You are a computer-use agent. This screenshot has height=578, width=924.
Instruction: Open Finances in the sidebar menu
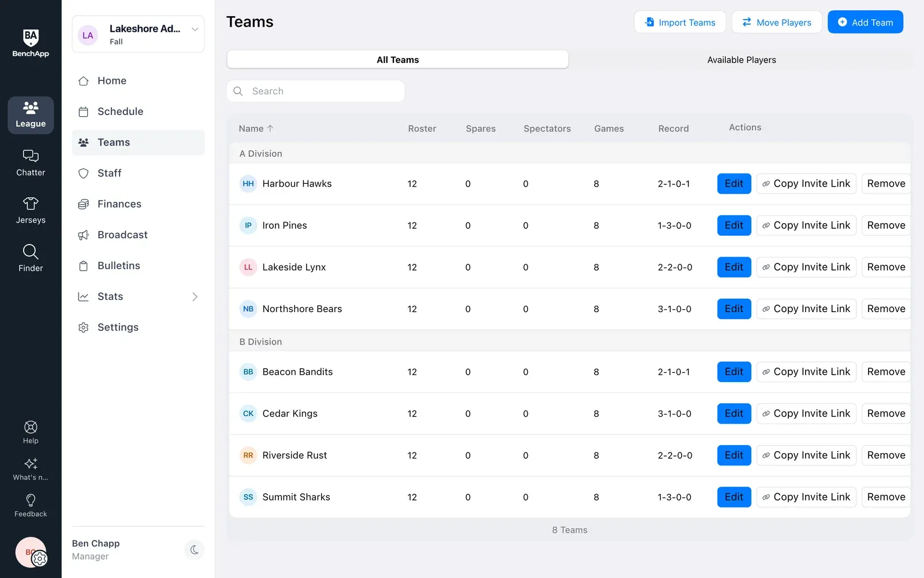click(138, 204)
